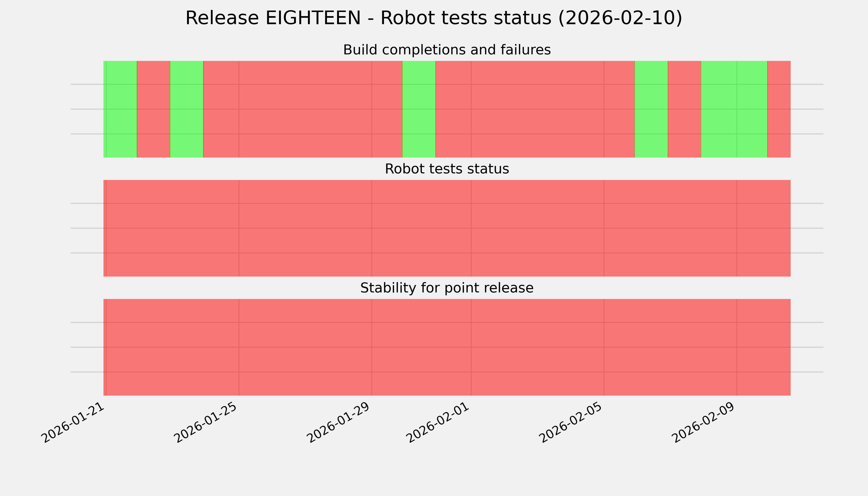Select the "Stability for point release" heading
This screenshot has height=496, width=868.
pyautogui.click(x=447, y=288)
